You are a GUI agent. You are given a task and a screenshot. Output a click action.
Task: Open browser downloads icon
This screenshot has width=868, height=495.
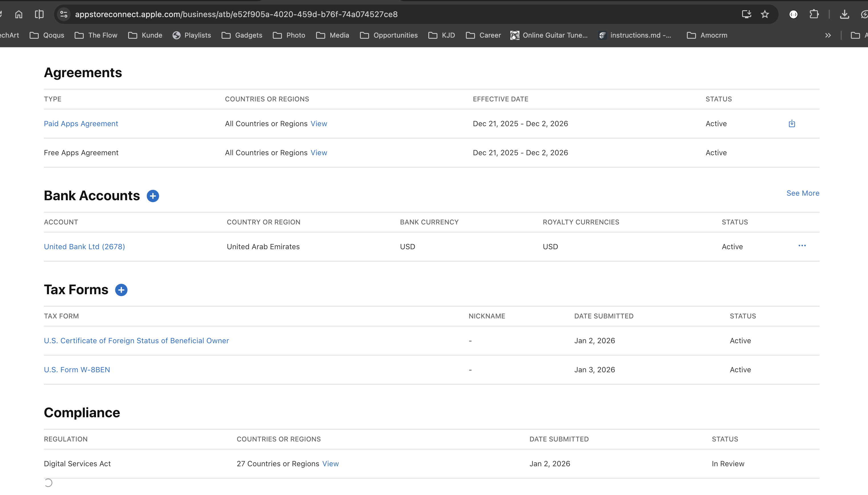[x=844, y=14]
